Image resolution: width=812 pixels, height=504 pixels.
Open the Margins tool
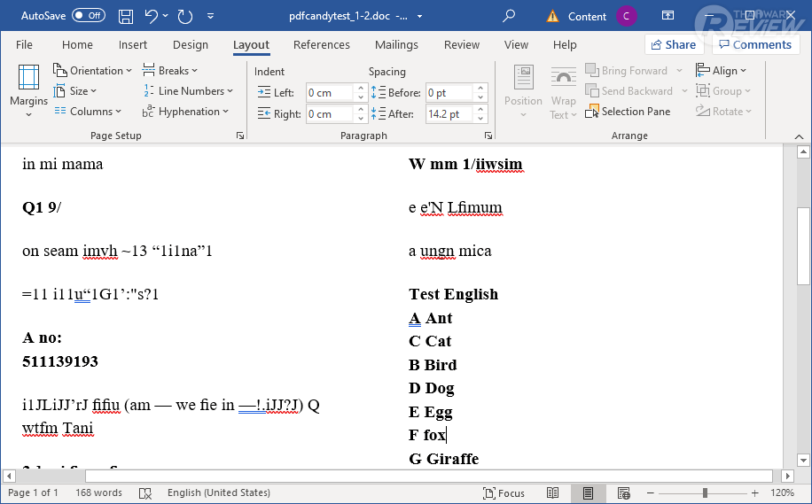tap(28, 90)
